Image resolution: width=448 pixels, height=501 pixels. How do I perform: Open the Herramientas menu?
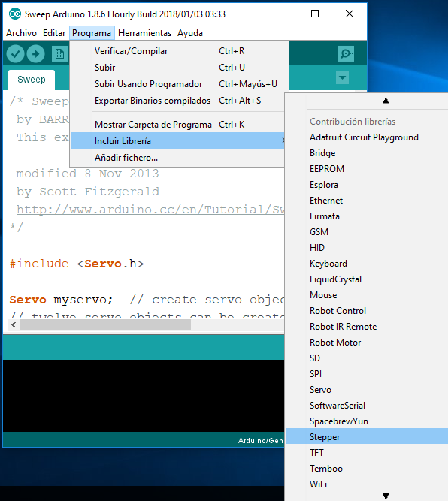(144, 33)
